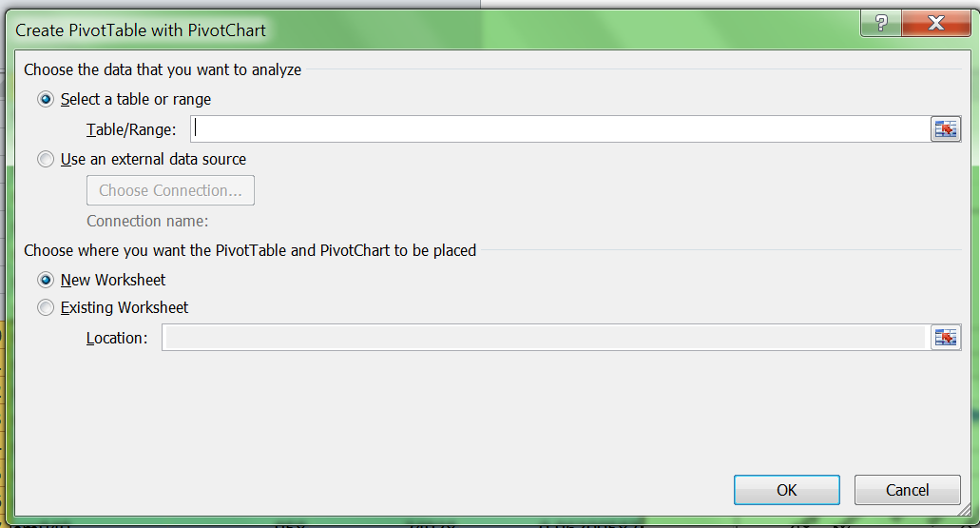Image resolution: width=980 pixels, height=528 pixels.
Task: Click the 'Connection name:' label
Action: pos(147,221)
